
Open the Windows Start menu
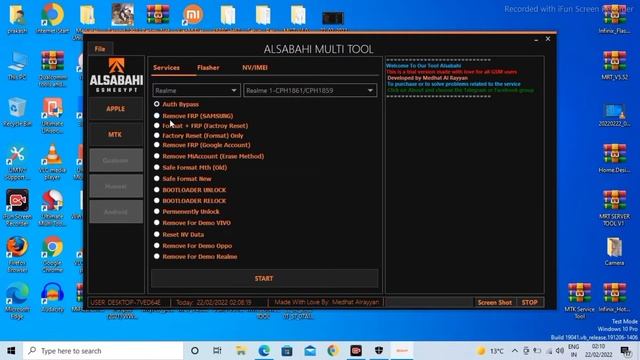tap(11, 351)
